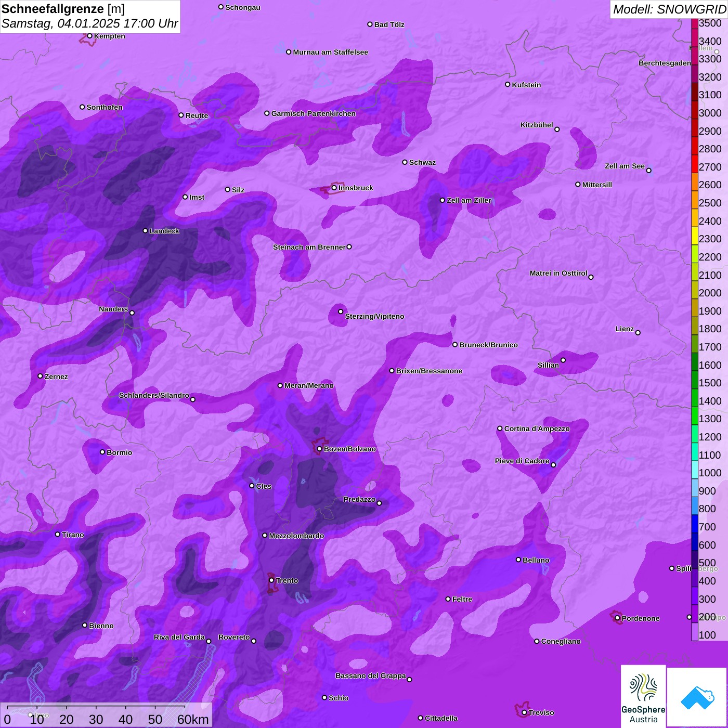Screen dimensions: 728x728
Task: Click the Cortina d'Ampezzo marker
Action: 500,428
